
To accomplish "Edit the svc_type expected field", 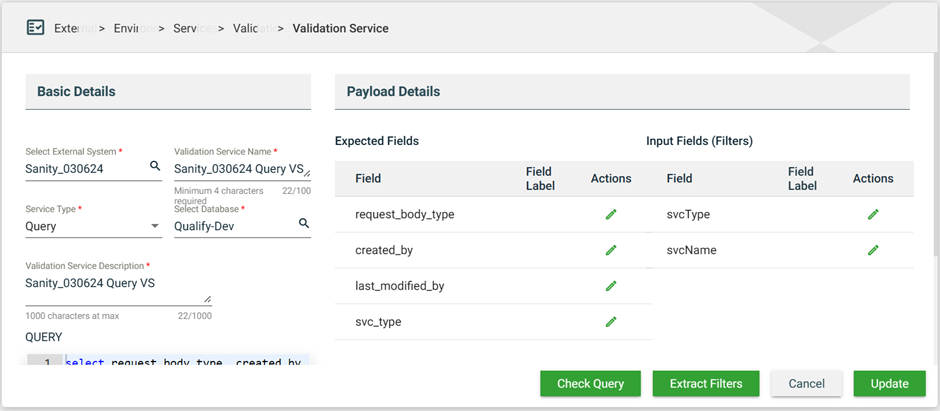I will coord(611,322).
